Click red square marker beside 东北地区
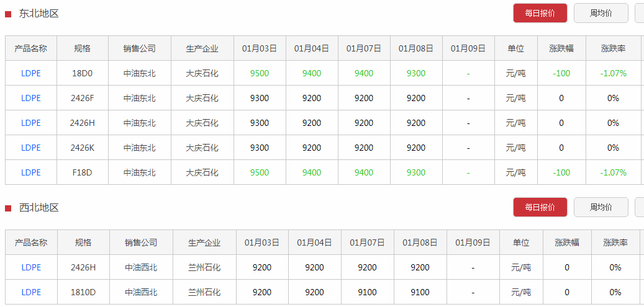This screenshot has width=644, height=307. click(x=8, y=14)
